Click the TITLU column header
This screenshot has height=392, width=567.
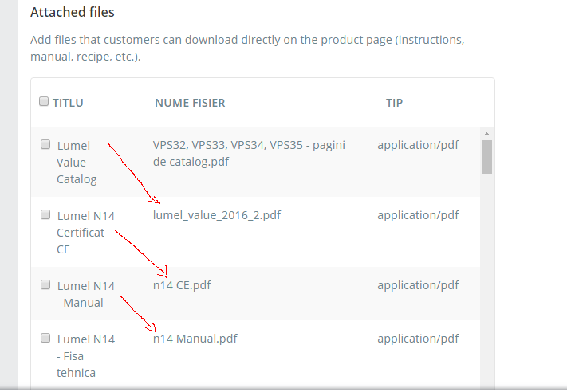[68, 103]
